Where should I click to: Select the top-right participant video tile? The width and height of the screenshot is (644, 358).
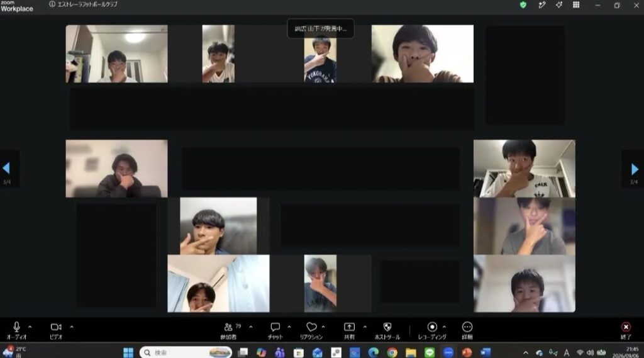coord(422,53)
